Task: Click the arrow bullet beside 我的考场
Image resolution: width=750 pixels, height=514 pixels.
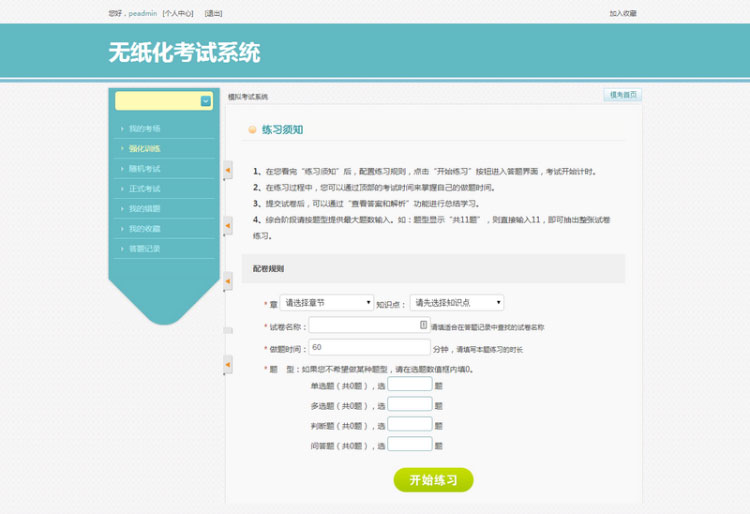Action: coord(122,129)
